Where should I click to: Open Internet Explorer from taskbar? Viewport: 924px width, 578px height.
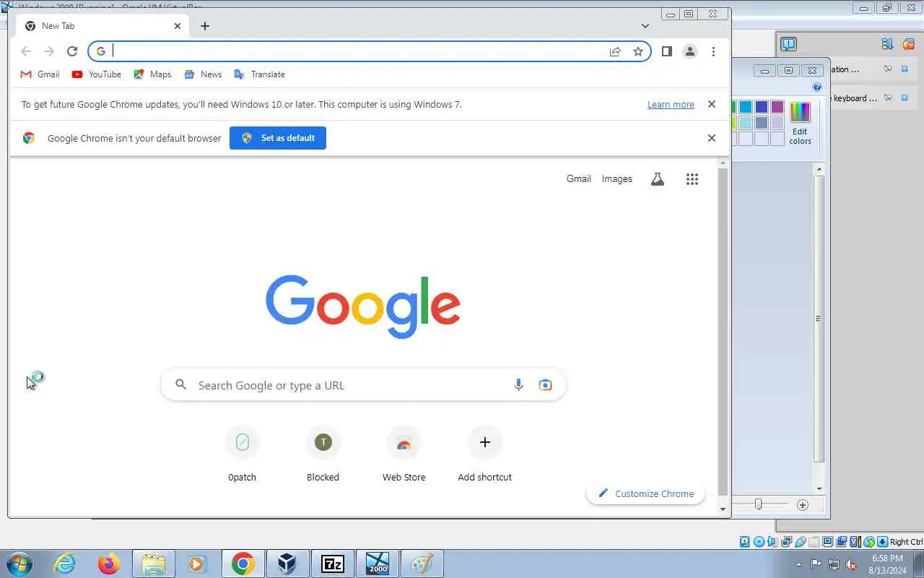(x=65, y=564)
